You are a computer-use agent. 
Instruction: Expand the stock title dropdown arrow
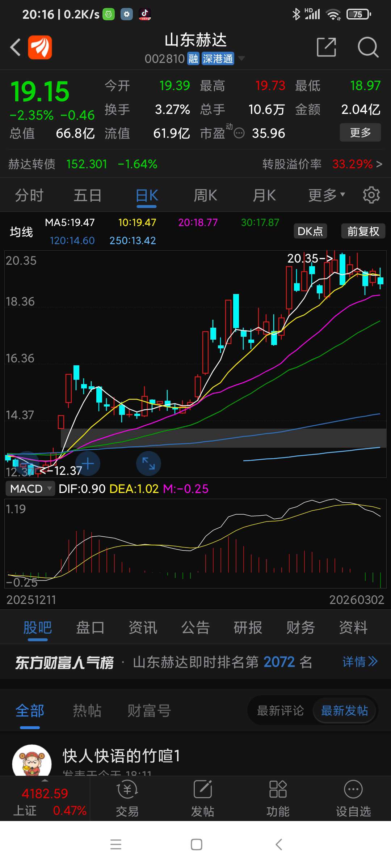pos(241,58)
